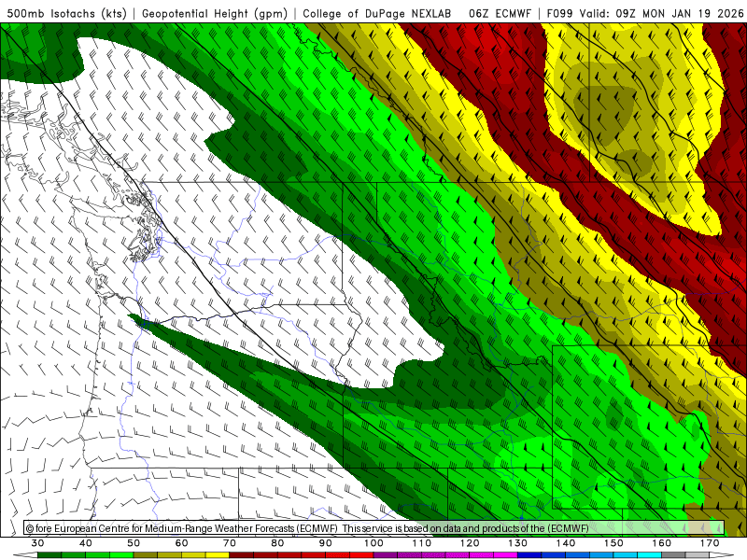The image size is (747, 560).
Task: Click the legend value 170
Action: [x=710, y=543]
